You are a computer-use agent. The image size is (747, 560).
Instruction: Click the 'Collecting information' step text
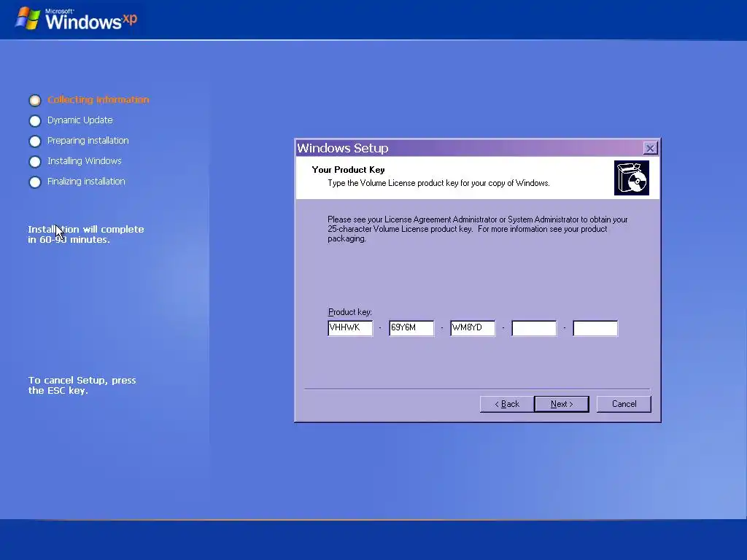pos(98,99)
